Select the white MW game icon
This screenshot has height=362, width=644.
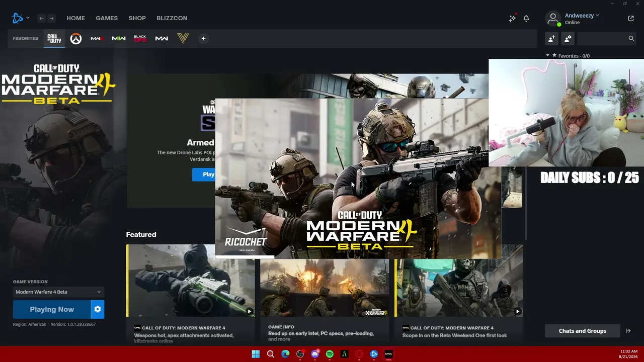click(x=162, y=39)
